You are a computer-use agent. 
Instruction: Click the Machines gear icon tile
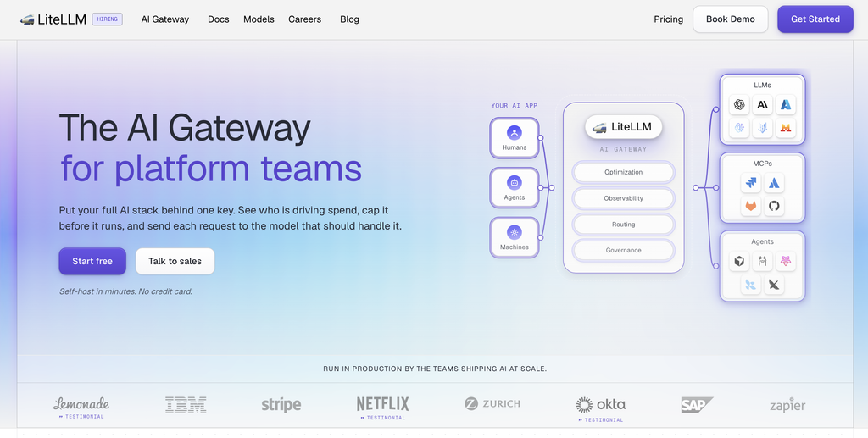click(515, 237)
